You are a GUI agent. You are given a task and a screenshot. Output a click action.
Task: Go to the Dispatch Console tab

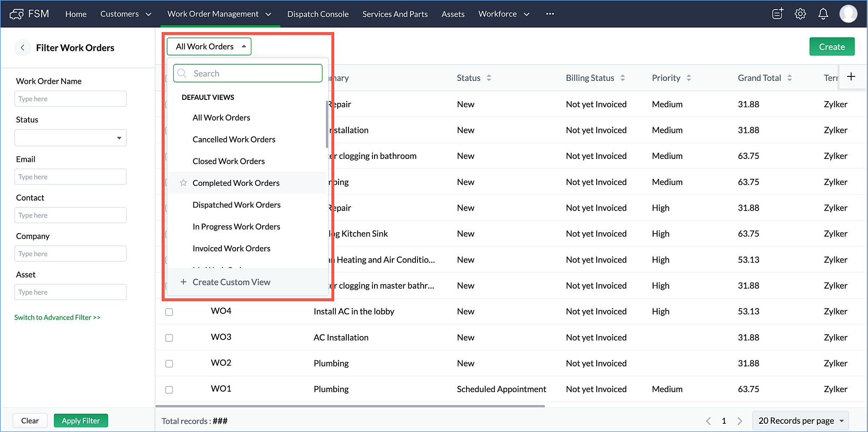point(318,14)
